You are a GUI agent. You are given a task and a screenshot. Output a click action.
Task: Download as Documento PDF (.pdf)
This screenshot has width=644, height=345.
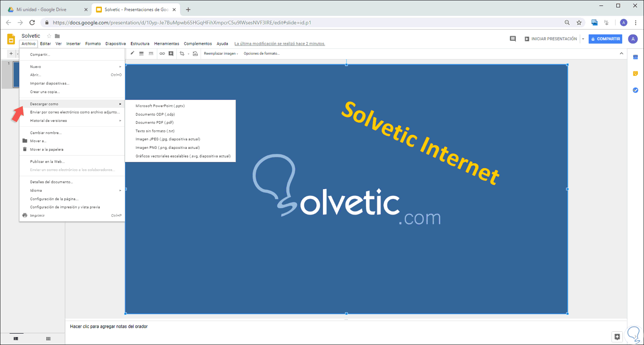[x=180, y=123]
